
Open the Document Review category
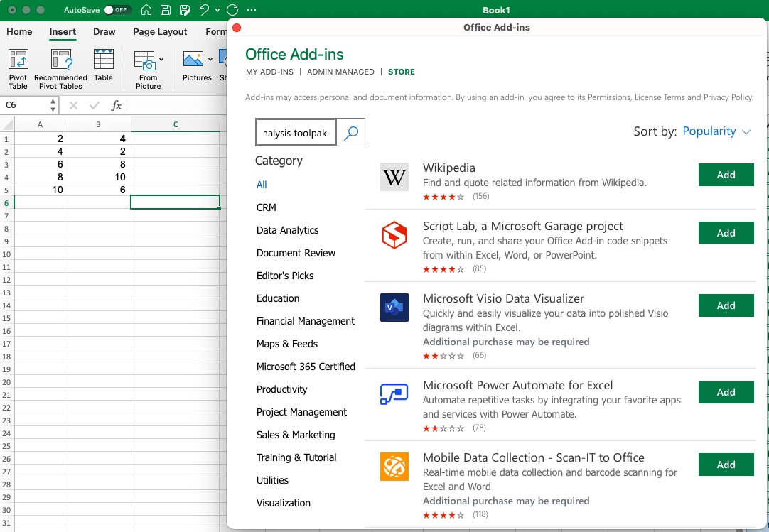click(296, 253)
